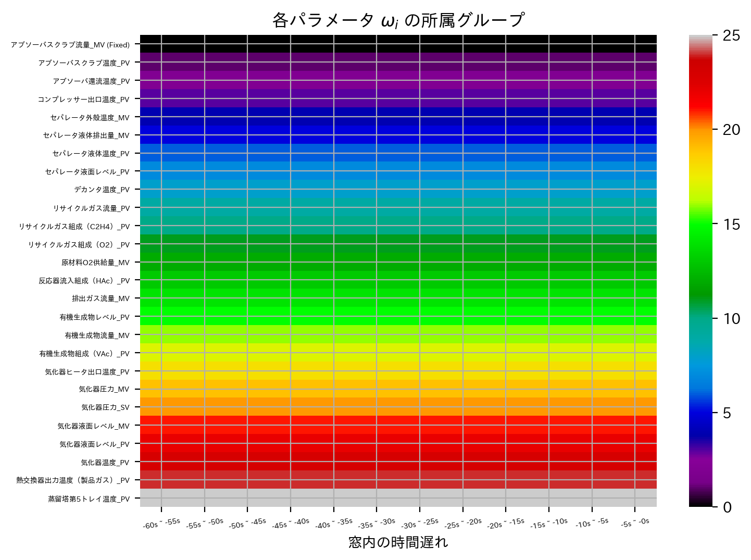The width and height of the screenshot is (751, 560).
Task: Select y-label 有機生成物流量_MV
Action: (97, 335)
